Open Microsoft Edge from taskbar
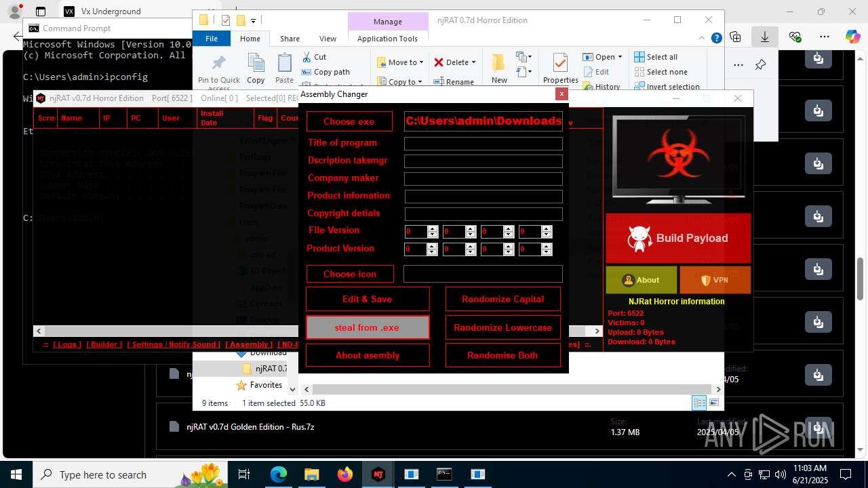The image size is (868, 488). [279, 474]
